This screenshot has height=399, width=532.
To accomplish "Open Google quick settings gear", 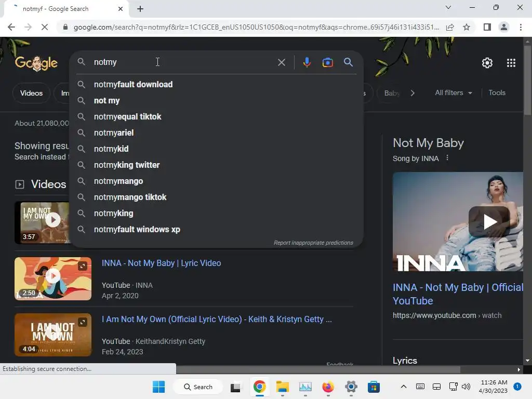I will pyautogui.click(x=487, y=63).
